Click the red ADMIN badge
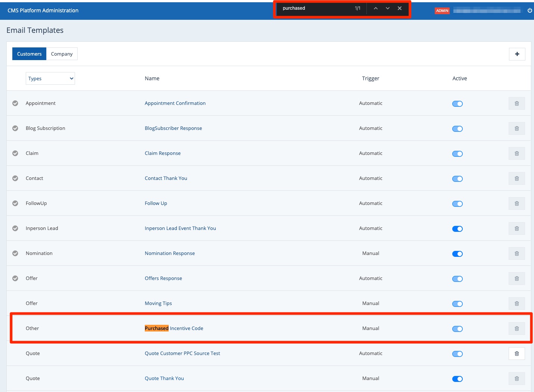The image size is (534, 392). 442,10
